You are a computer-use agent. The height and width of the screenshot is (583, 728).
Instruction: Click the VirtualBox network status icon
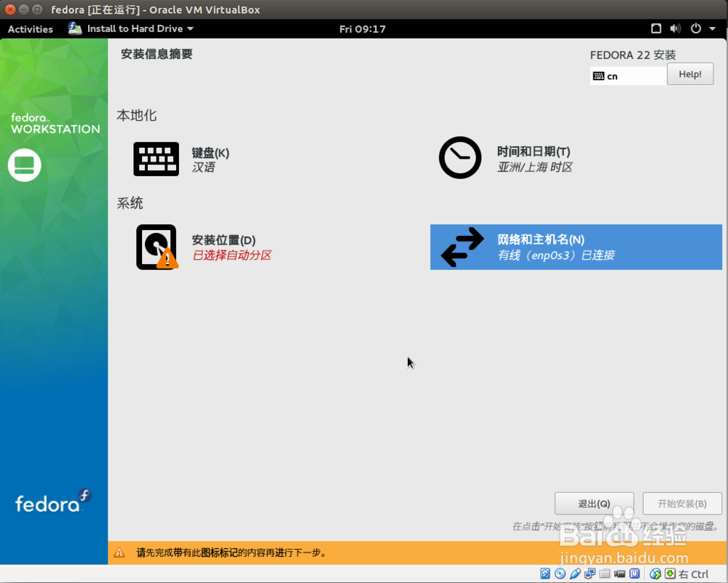(x=590, y=574)
